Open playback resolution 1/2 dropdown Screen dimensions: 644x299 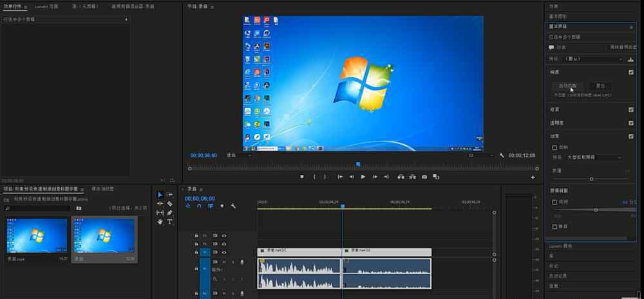480,156
